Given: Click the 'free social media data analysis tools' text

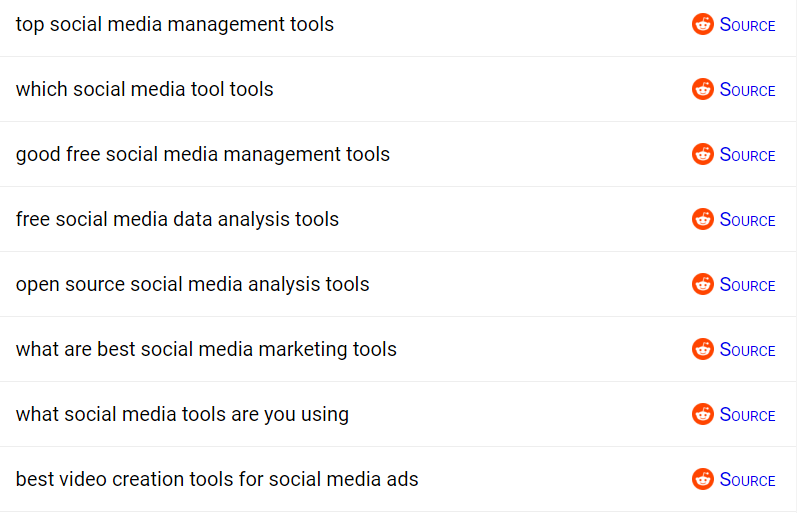Looking at the screenshot, I should pos(177,219).
